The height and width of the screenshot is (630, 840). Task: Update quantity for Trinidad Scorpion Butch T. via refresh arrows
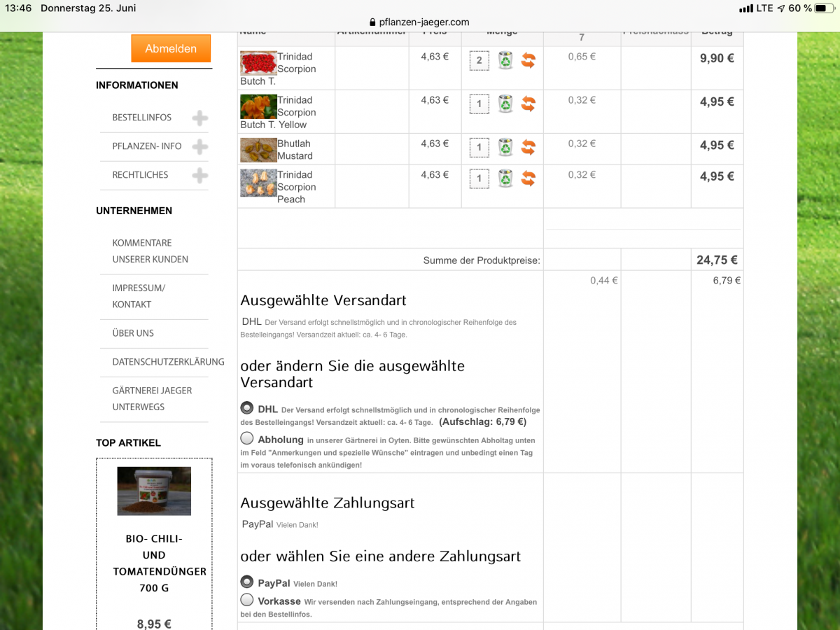click(x=528, y=61)
